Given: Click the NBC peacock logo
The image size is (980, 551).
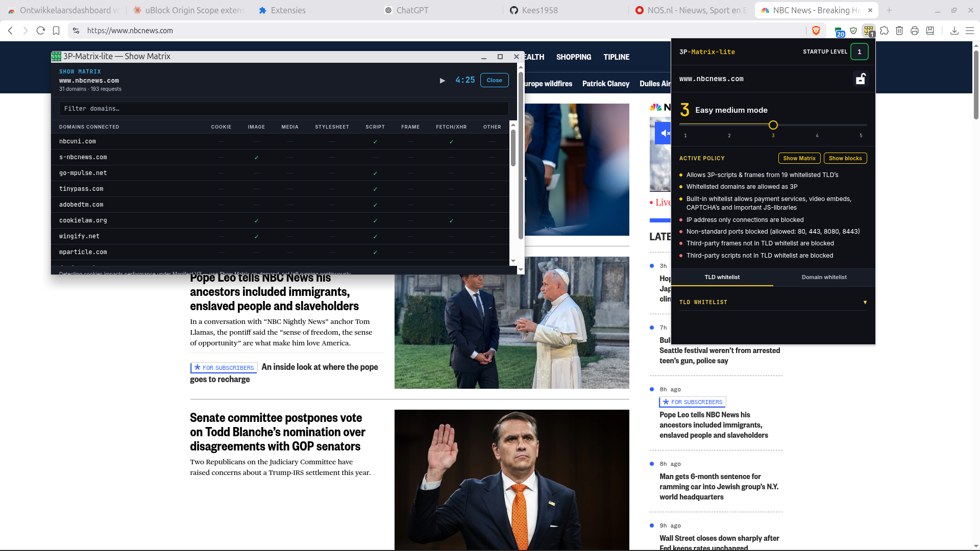Looking at the screenshot, I should (655, 107).
